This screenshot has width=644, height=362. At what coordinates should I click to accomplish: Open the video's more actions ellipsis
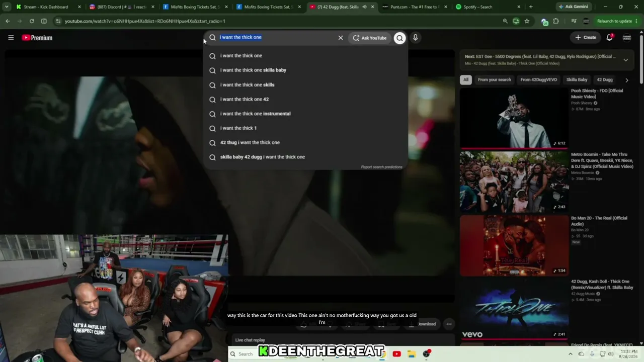pos(449,324)
